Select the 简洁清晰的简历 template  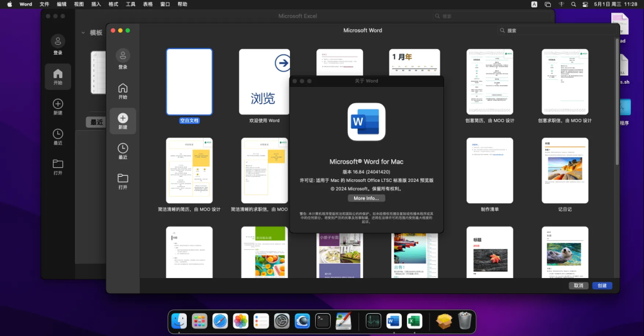click(189, 171)
